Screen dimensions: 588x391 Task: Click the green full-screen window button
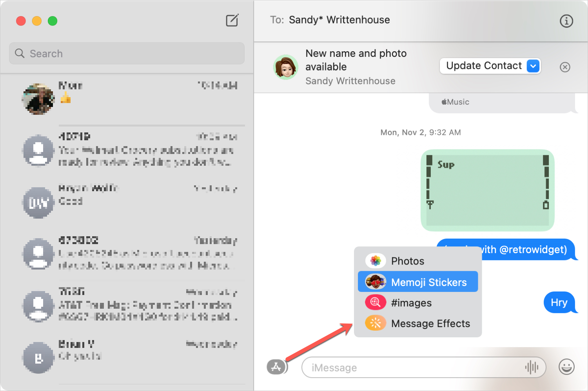pos(53,21)
